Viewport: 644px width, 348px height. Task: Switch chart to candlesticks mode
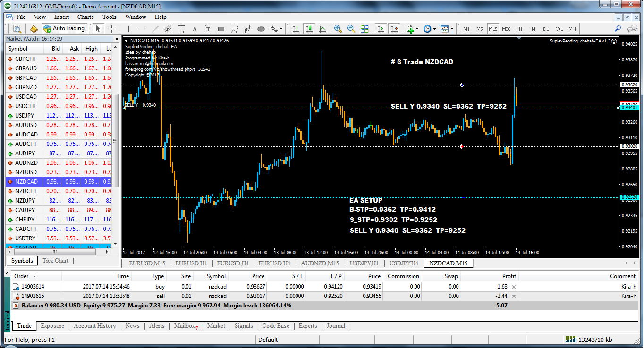pyautogui.click(x=309, y=29)
